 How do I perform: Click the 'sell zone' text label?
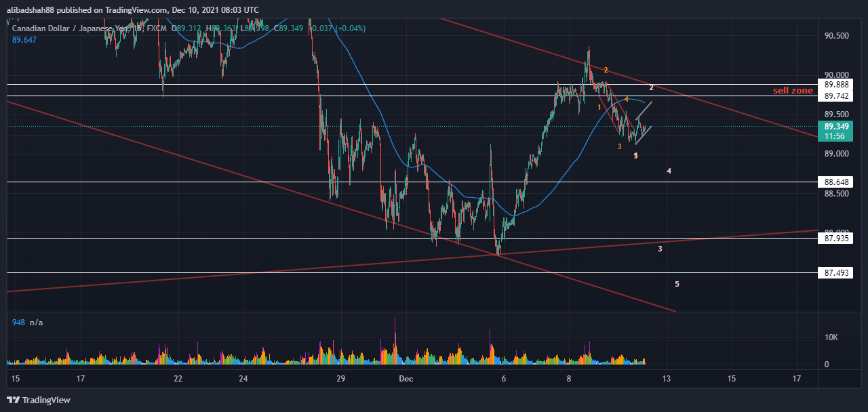[793, 91]
